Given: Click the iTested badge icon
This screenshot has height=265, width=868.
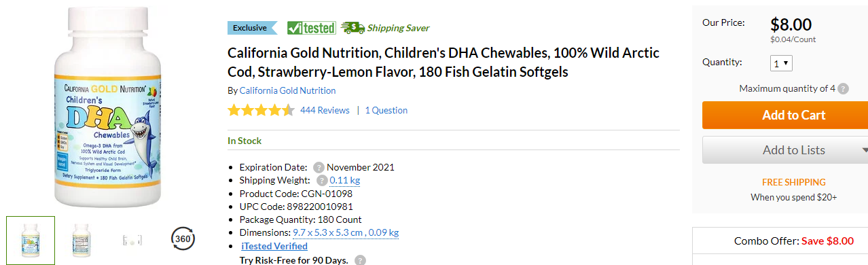Looking at the screenshot, I should pos(312,28).
